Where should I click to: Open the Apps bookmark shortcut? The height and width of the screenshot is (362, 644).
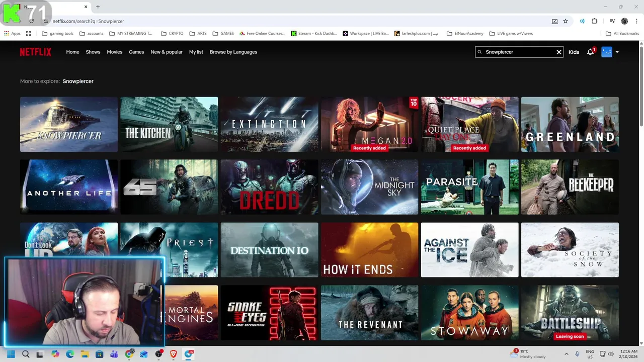12,34
